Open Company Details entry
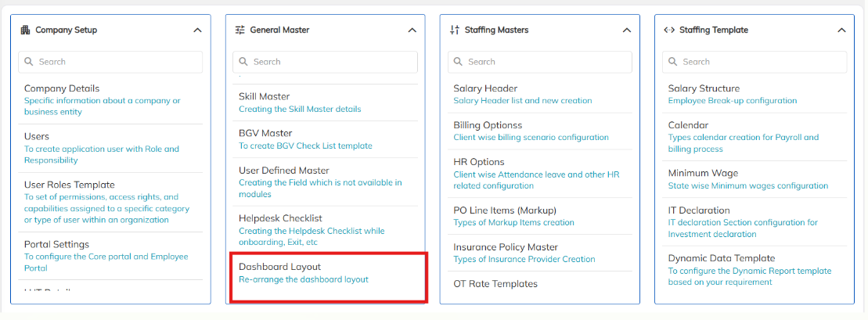Screen dimensions: 868x320 110,99
